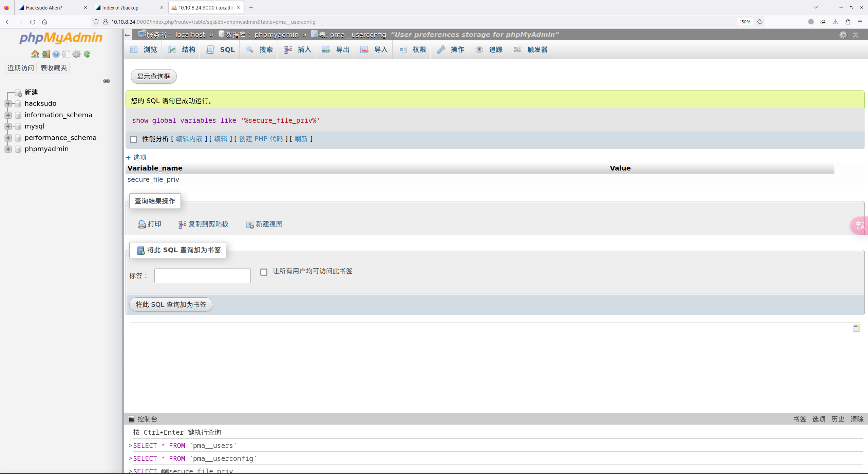Open Firefox extensions menu
Image resolution: width=868 pixels, height=474 pixels.
coord(848,22)
